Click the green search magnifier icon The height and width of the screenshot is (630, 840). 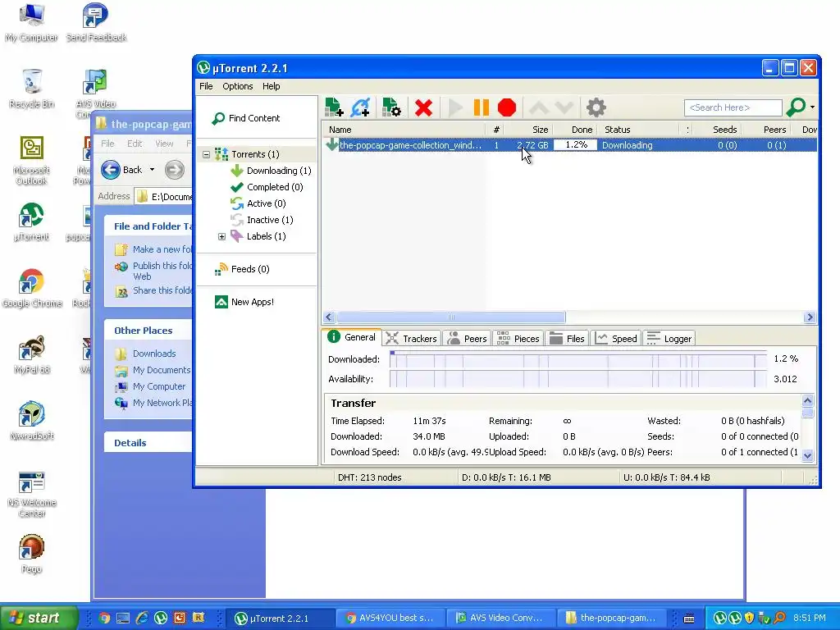[x=796, y=107]
